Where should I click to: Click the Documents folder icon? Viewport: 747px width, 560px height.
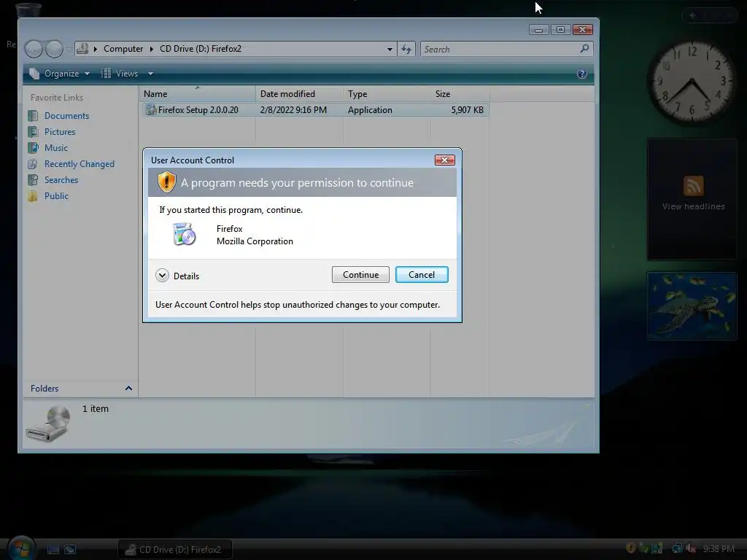33,116
